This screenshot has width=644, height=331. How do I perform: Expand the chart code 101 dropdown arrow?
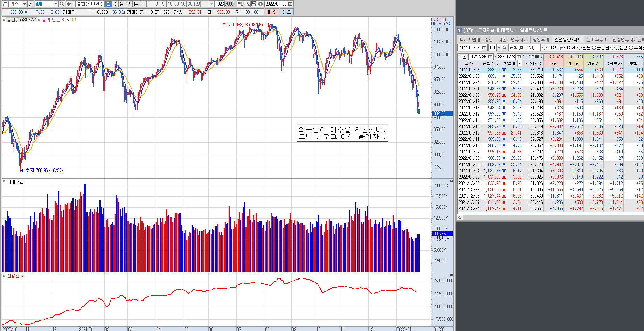[56, 4]
